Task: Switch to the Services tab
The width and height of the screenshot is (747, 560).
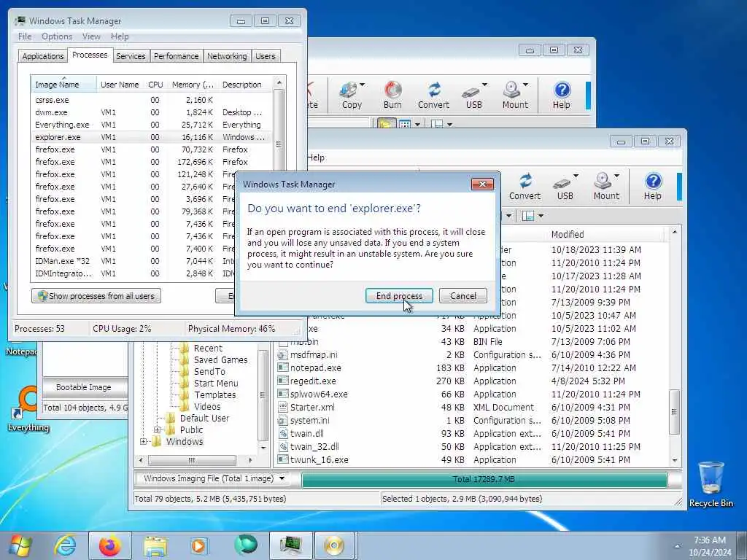Action: [x=131, y=56]
